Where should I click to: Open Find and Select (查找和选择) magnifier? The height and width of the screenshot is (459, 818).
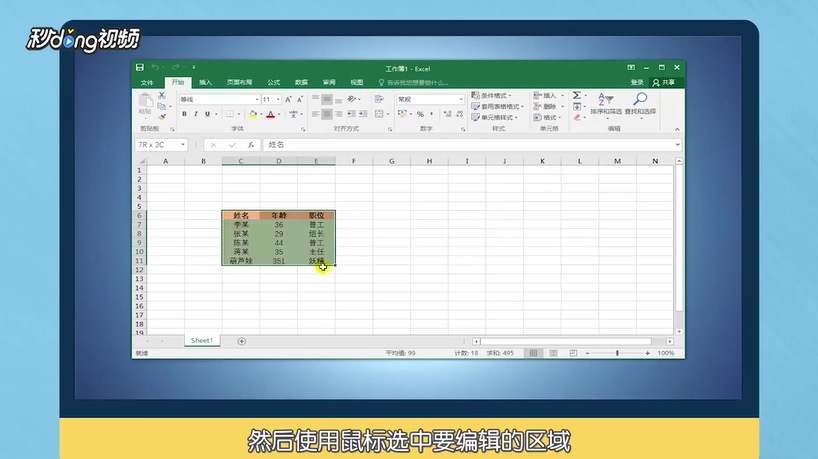pyautogui.click(x=640, y=104)
